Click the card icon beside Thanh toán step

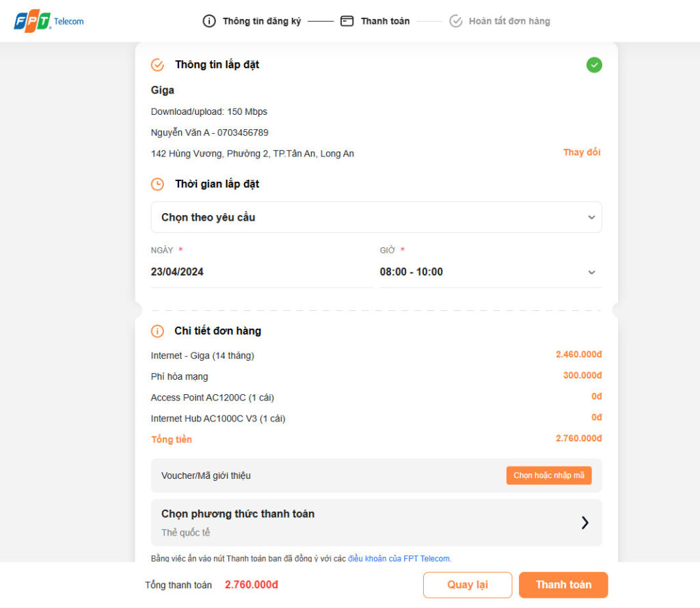pos(347,21)
